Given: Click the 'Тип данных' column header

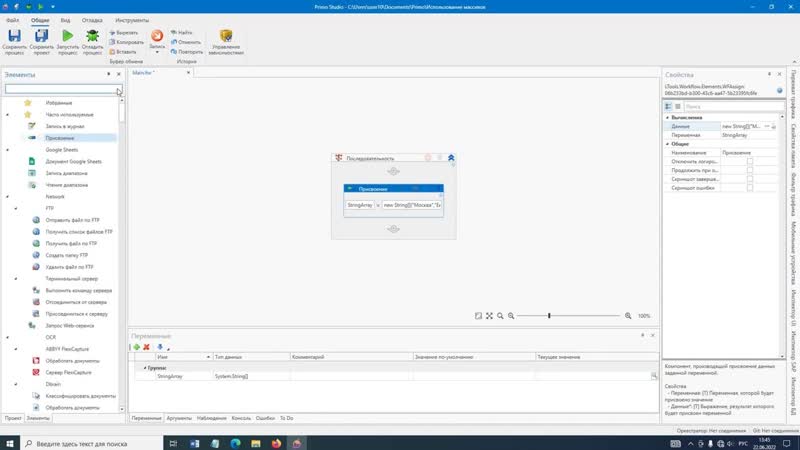Looking at the screenshot, I should pyautogui.click(x=251, y=357).
